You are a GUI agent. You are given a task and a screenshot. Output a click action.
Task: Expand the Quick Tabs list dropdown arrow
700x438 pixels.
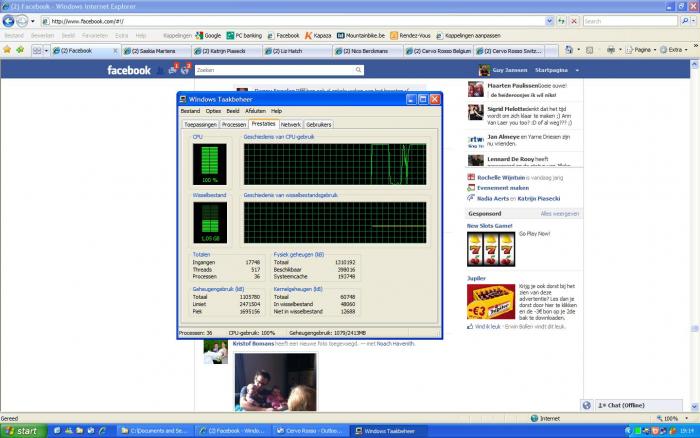[46, 51]
